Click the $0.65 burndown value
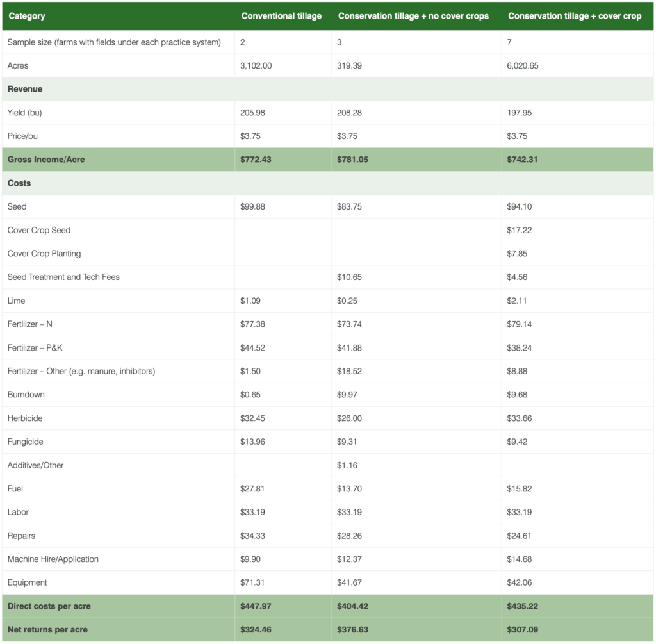 [x=250, y=395]
